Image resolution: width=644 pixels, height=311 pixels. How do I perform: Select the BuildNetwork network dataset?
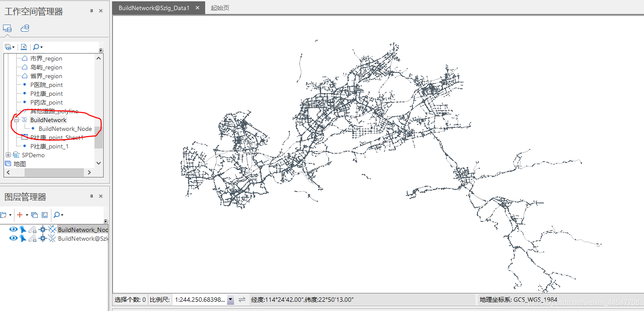pos(48,120)
